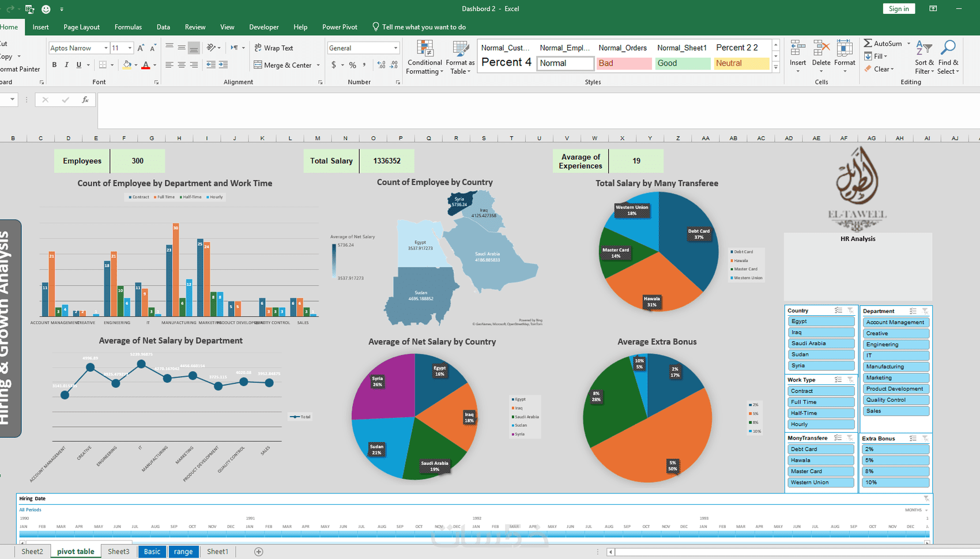Click the Insert cells icon
The image size is (980, 559).
coord(798,48)
